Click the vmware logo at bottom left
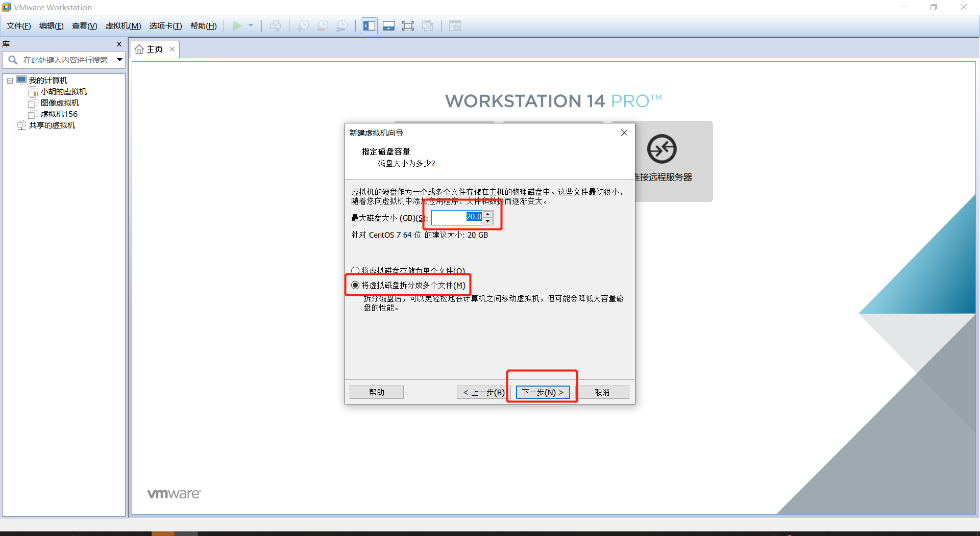Screen dimensions: 980x536 (174, 494)
